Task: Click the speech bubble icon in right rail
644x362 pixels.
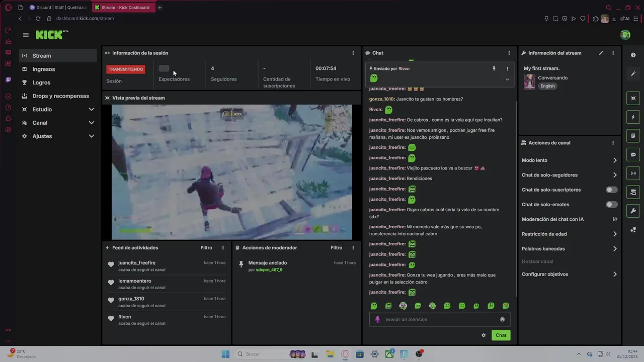Action: (x=633, y=154)
